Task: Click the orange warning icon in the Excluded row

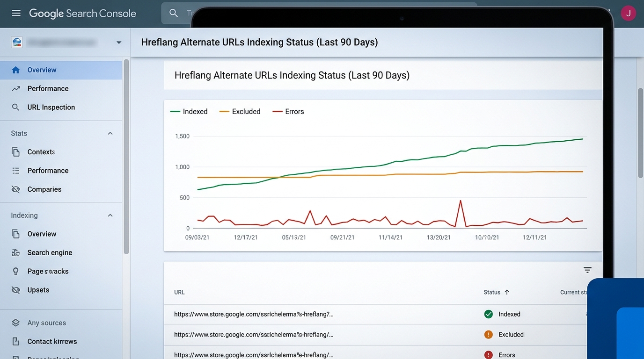Action: pyautogui.click(x=489, y=335)
